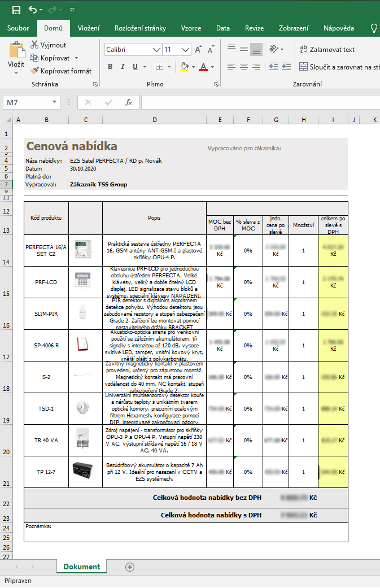
Task: Click the yellow fill color swatch
Action: 184,67
